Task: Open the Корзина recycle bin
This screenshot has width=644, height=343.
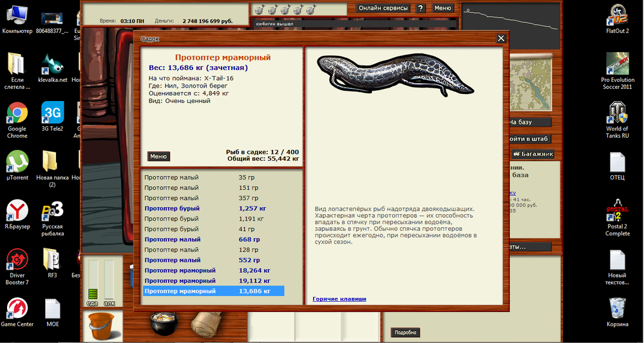Action: pos(617,311)
